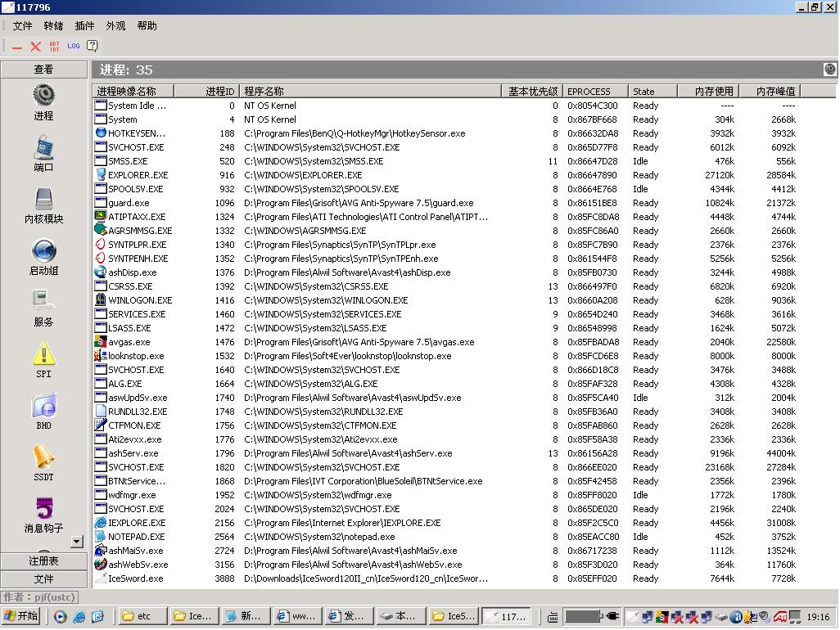
Task: Select the 服务 services icon
Action: click(x=43, y=302)
